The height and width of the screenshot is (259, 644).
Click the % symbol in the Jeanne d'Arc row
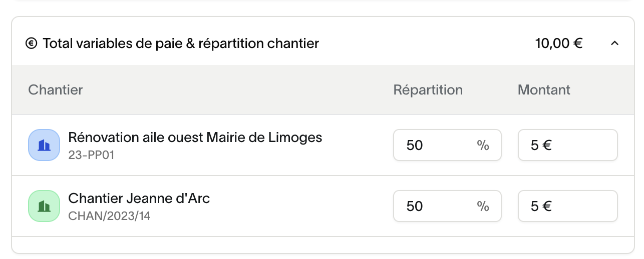[x=483, y=206]
